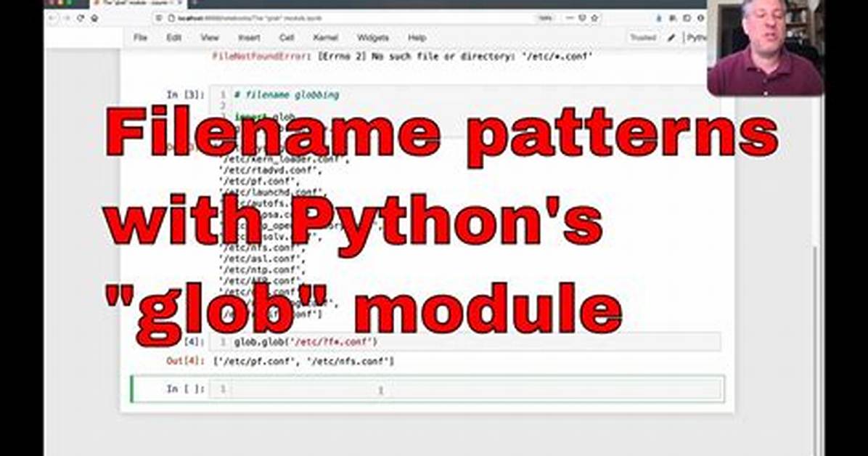
Task: Click the '/etc/asl.conf' output line
Action: click(x=263, y=258)
